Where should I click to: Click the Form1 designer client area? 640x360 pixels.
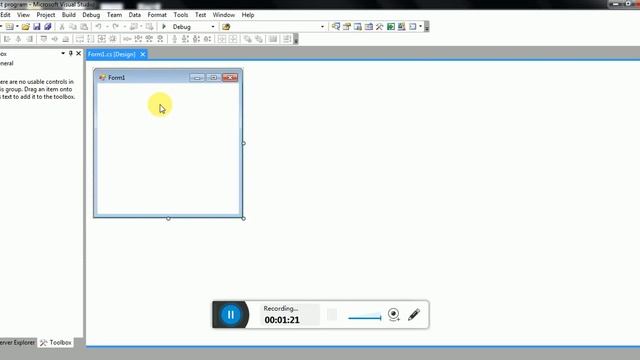168,149
